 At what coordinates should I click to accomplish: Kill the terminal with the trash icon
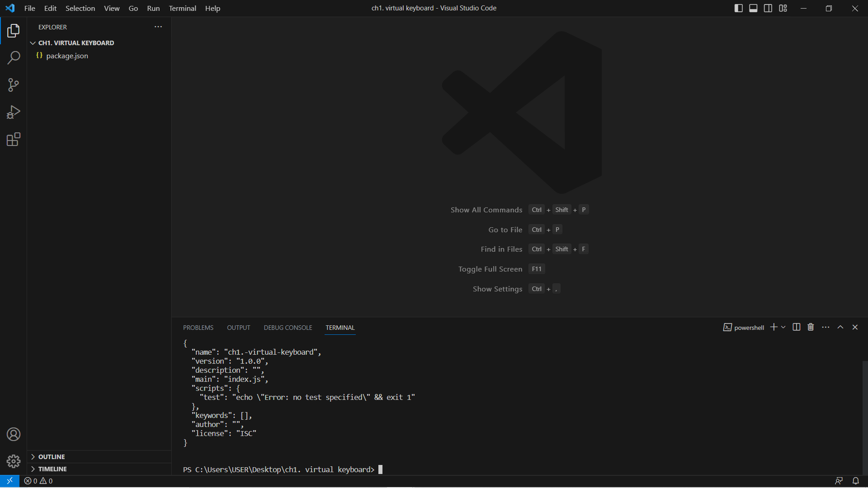(x=810, y=327)
